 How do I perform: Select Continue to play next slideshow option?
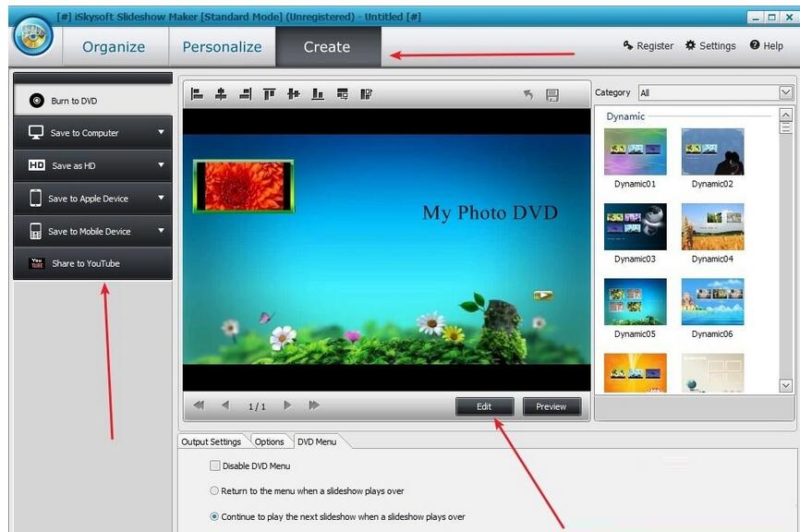click(x=214, y=516)
